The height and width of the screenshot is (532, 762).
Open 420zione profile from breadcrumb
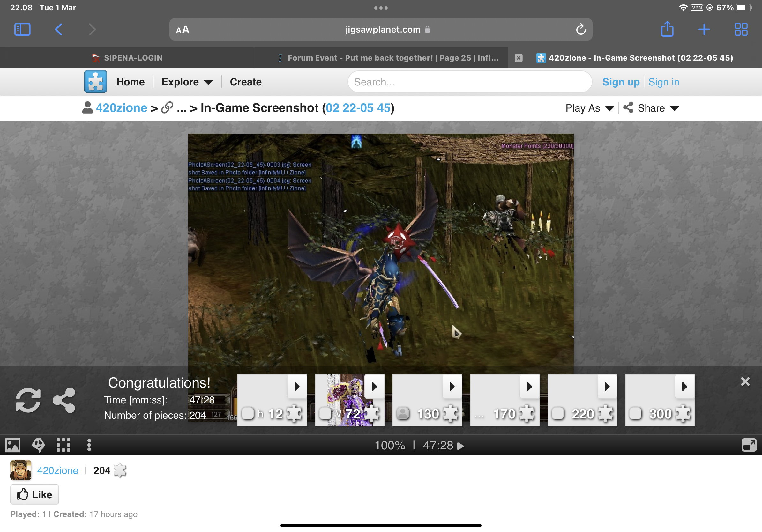coord(122,108)
